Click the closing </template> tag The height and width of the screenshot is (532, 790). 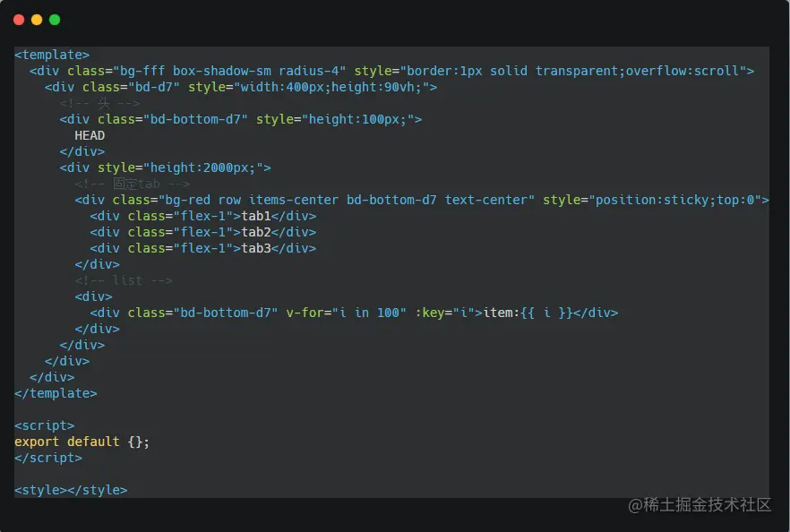56,393
